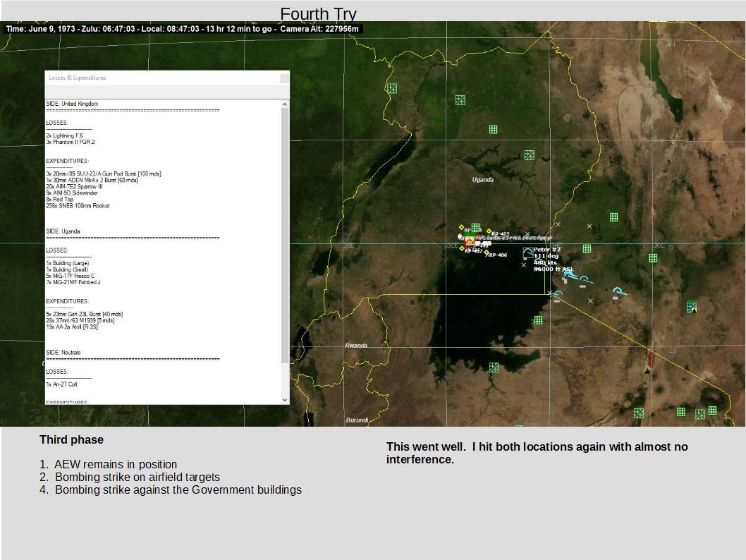Click white X marker directly below Peter #2 icon

[x=524, y=265]
